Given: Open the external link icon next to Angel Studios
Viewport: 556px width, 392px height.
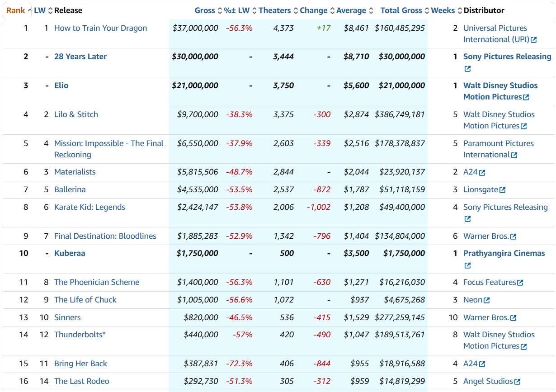Looking at the screenshot, I should [518, 382].
